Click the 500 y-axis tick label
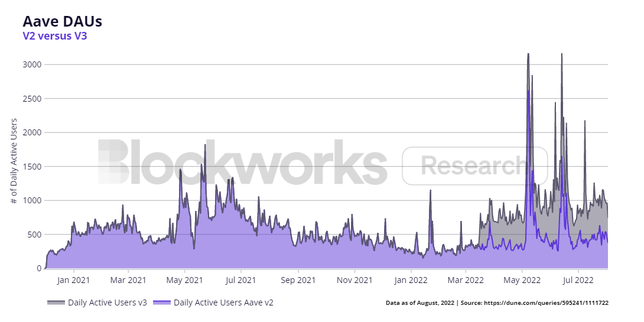This screenshot has height=322, width=644. tap(34, 235)
